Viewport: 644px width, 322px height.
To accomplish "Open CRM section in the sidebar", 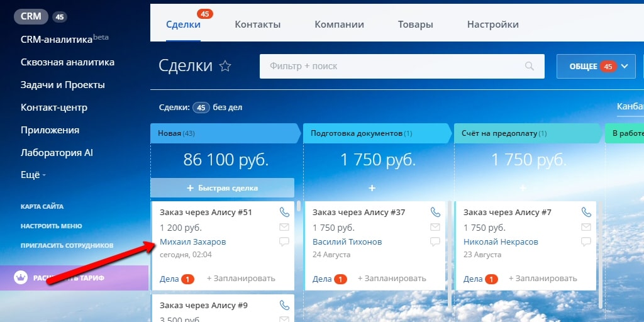I will 31,16.
